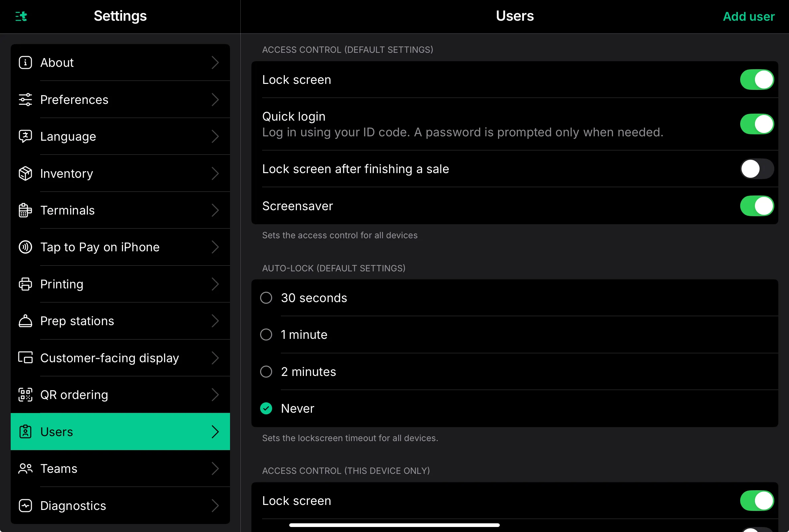This screenshot has height=532, width=789.
Task: Click the chevron next to Diagnostics
Action: point(215,506)
